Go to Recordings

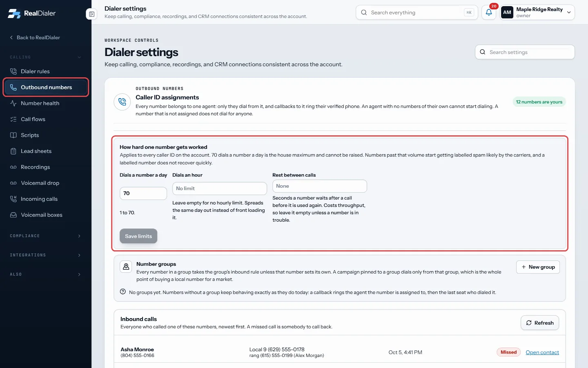tap(45, 167)
